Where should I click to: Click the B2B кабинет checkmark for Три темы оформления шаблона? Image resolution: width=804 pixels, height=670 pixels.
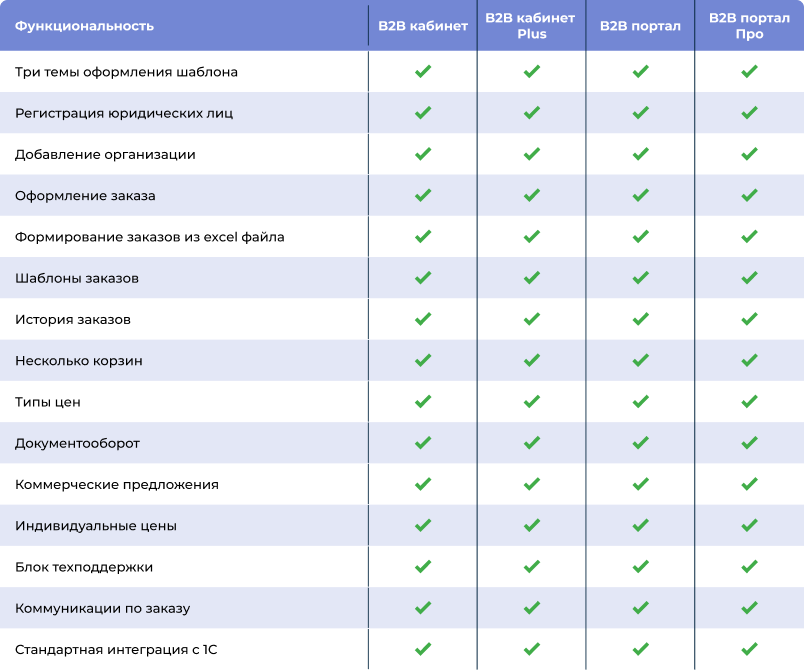click(423, 71)
